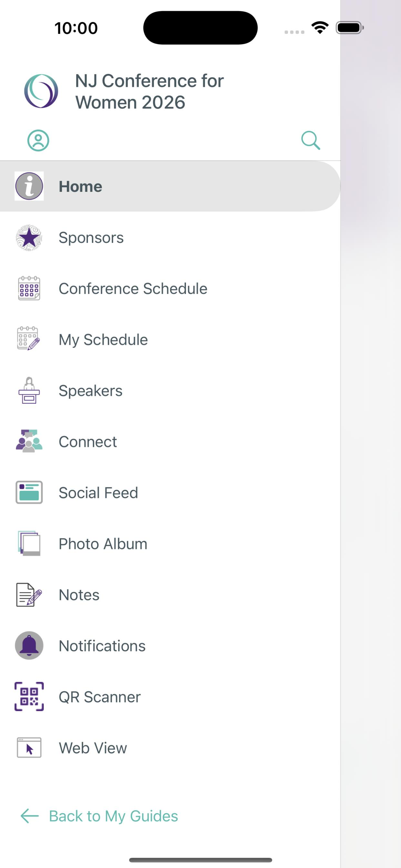
Task: Open the Speakers list entry
Action: pos(170,390)
